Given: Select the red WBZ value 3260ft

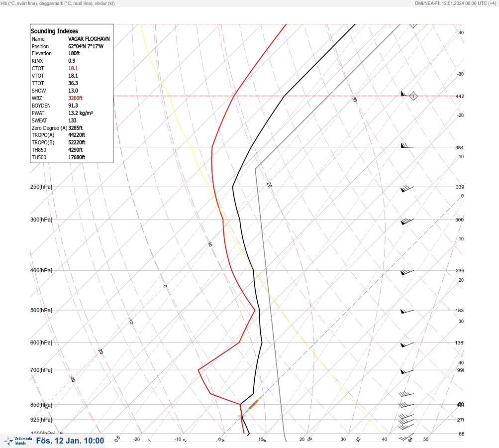Looking at the screenshot, I should coord(76,98).
